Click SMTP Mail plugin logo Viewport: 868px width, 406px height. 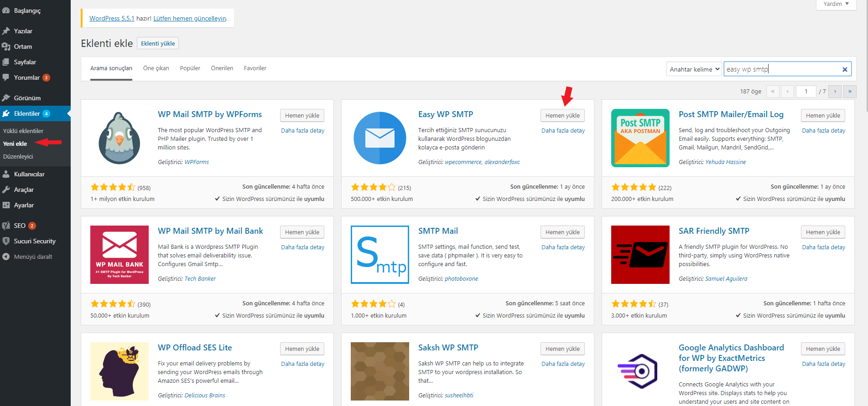point(380,255)
